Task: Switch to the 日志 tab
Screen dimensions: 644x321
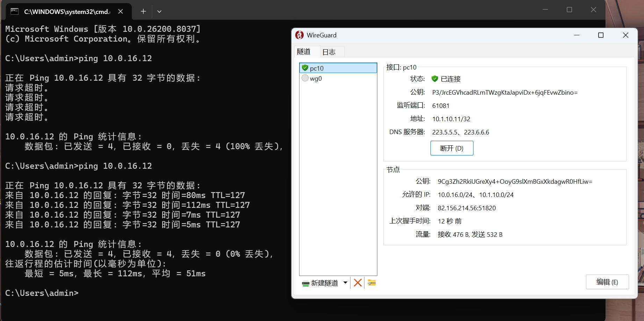Action: (x=329, y=52)
